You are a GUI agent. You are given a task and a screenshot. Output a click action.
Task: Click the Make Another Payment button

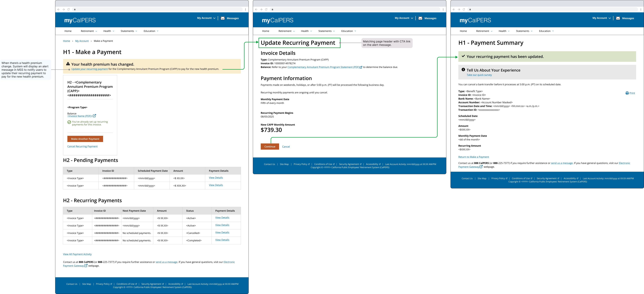point(85,139)
